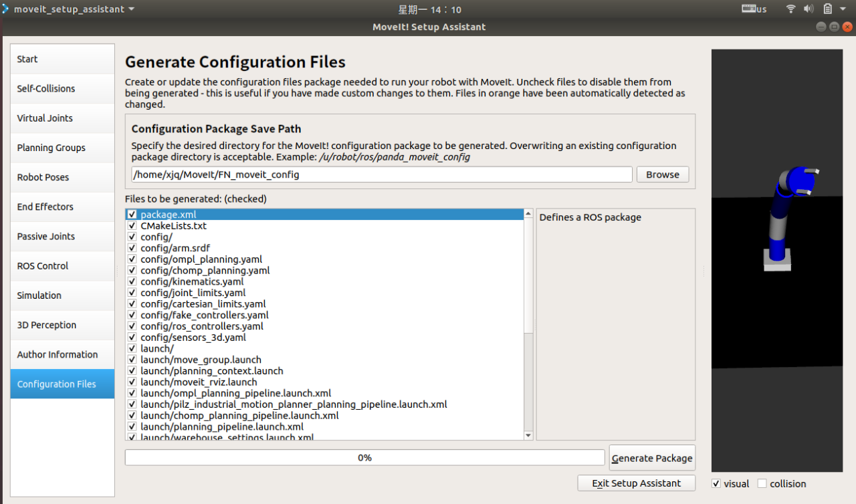The height and width of the screenshot is (504, 856).
Task: Uncheck config/cartesian_limits.yaml checkbox
Action: click(x=132, y=304)
